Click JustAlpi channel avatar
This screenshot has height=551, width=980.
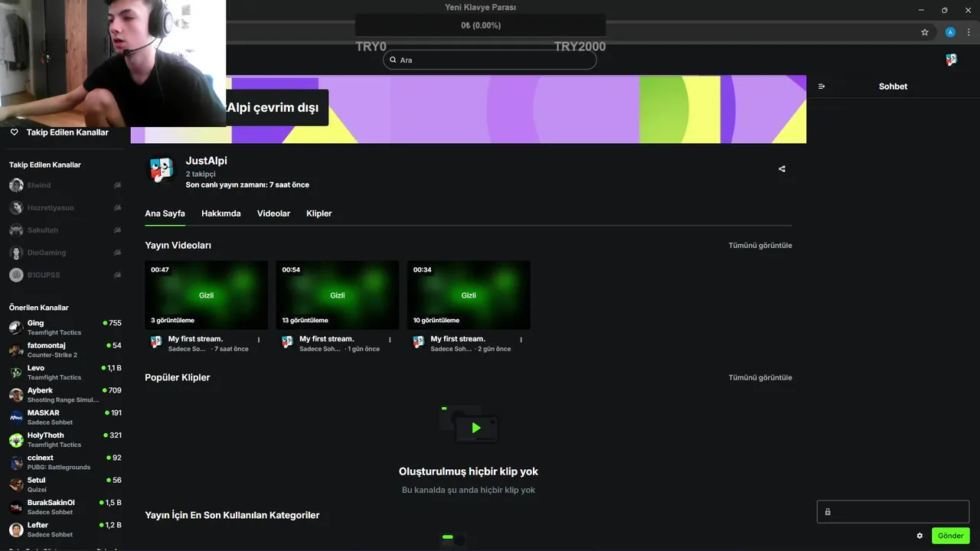(x=161, y=170)
